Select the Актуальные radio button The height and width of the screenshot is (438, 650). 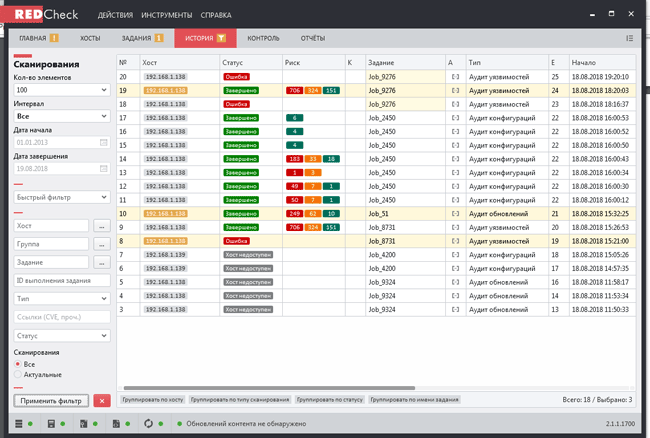pyautogui.click(x=17, y=375)
